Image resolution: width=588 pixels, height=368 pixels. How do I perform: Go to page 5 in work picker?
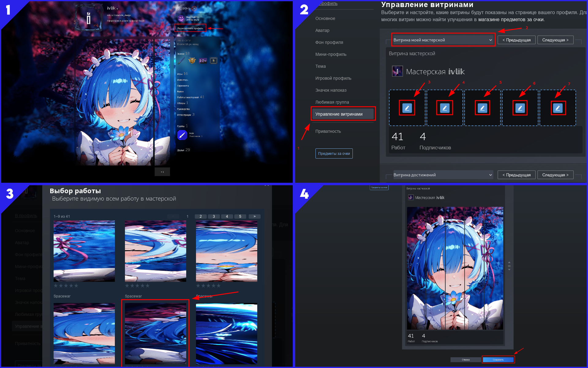240,217
